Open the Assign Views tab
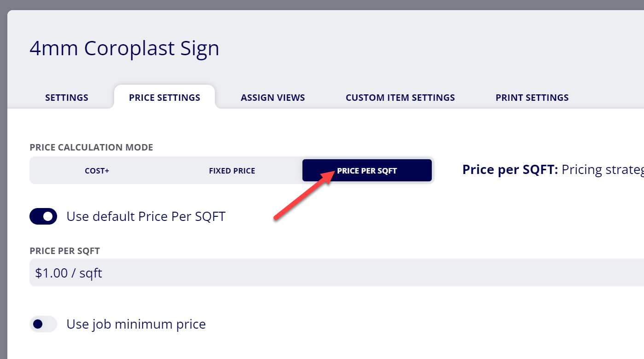Screen dimensions: 644x359 tap(273, 98)
